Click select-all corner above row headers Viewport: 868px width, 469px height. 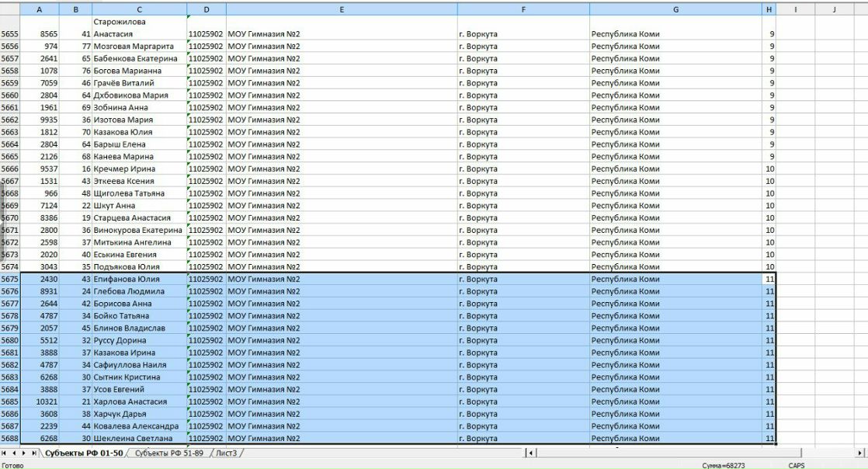[x=9, y=9]
